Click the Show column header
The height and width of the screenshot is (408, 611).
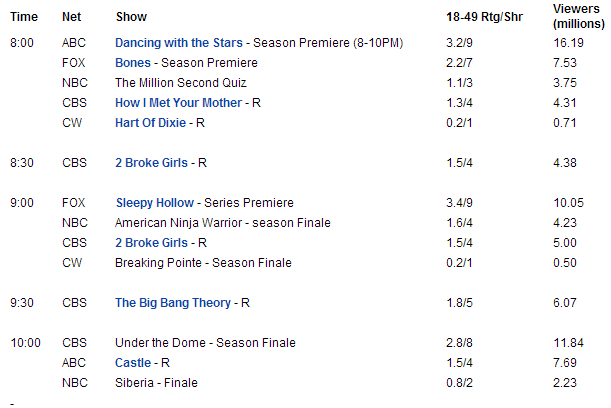point(131,18)
